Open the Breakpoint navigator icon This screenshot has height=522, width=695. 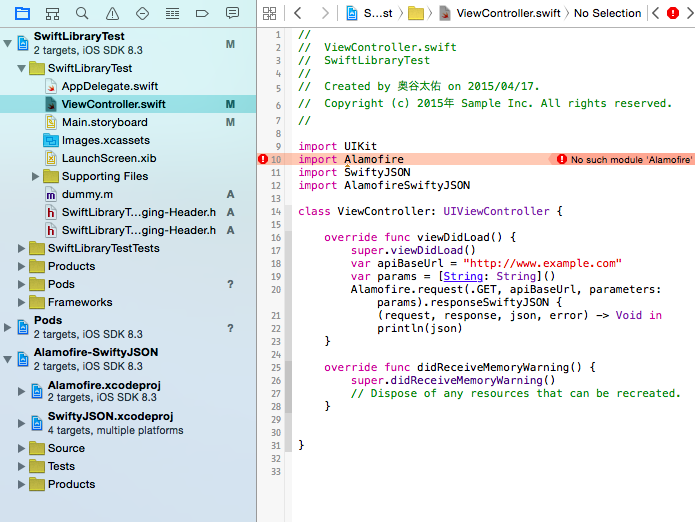202,13
